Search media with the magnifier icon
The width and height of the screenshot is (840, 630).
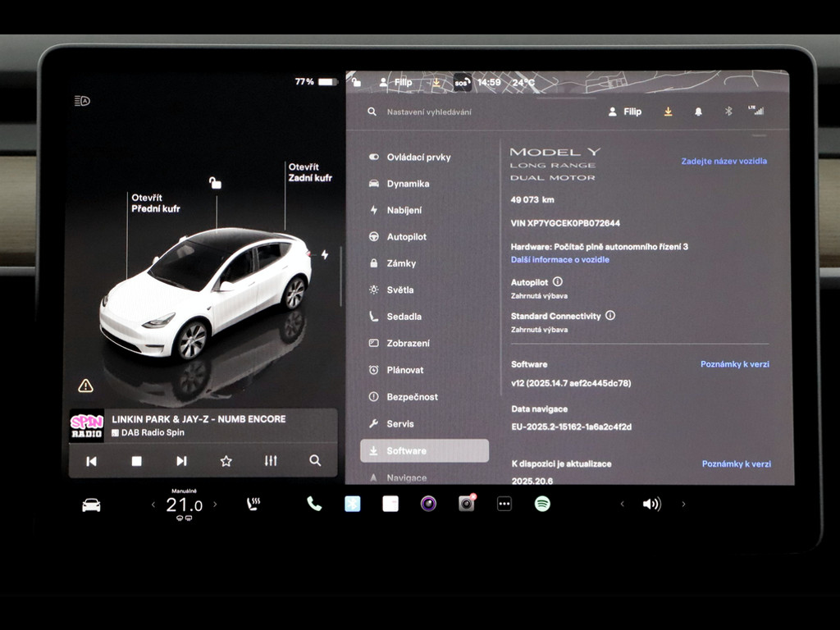click(x=315, y=460)
